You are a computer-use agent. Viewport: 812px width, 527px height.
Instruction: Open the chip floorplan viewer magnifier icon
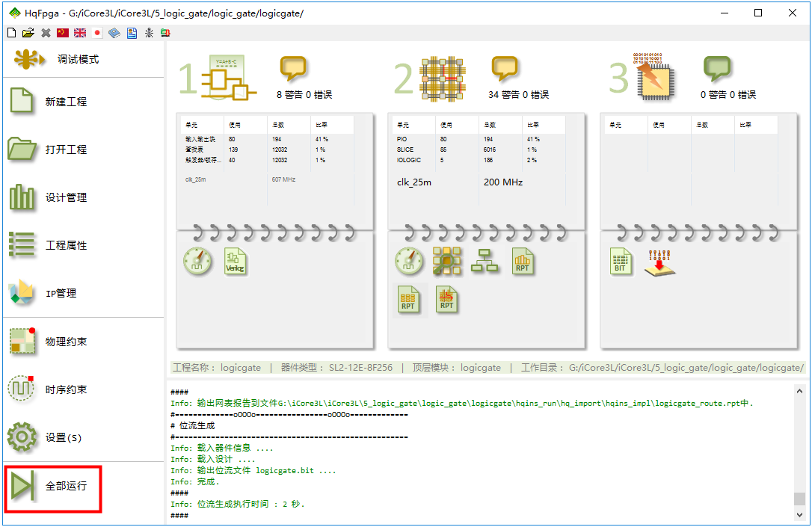click(x=447, y=261)
